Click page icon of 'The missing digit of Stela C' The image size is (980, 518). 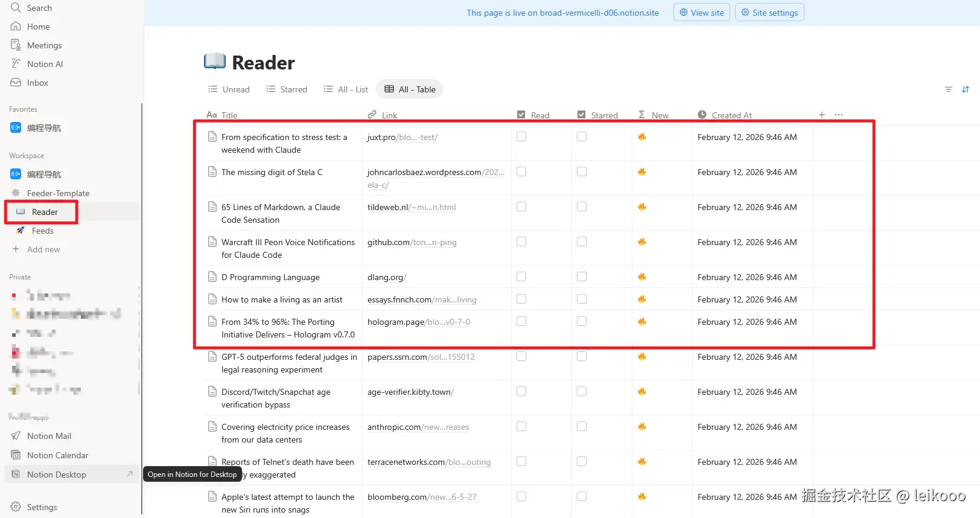point(212,172)
